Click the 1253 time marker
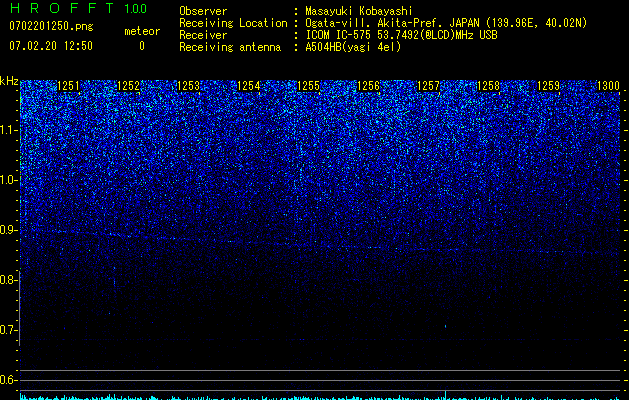Screen dimensions: 629x400 [189, 86]
